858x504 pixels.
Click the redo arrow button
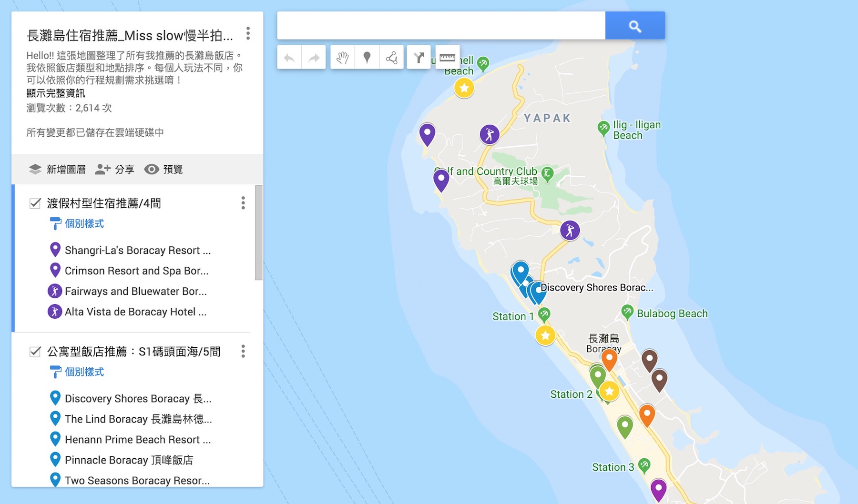click(x=314, y=58)
